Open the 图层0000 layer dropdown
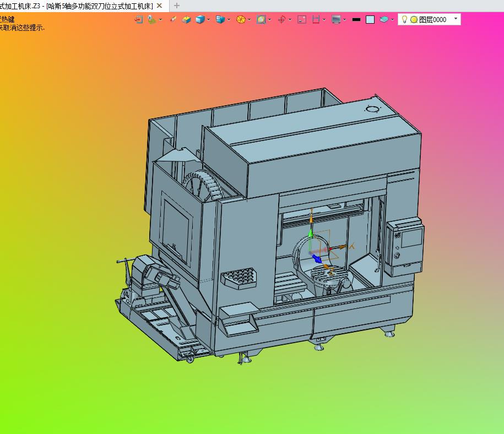Image resolution: width=504 pixels, height=434 pixels. 456,19
